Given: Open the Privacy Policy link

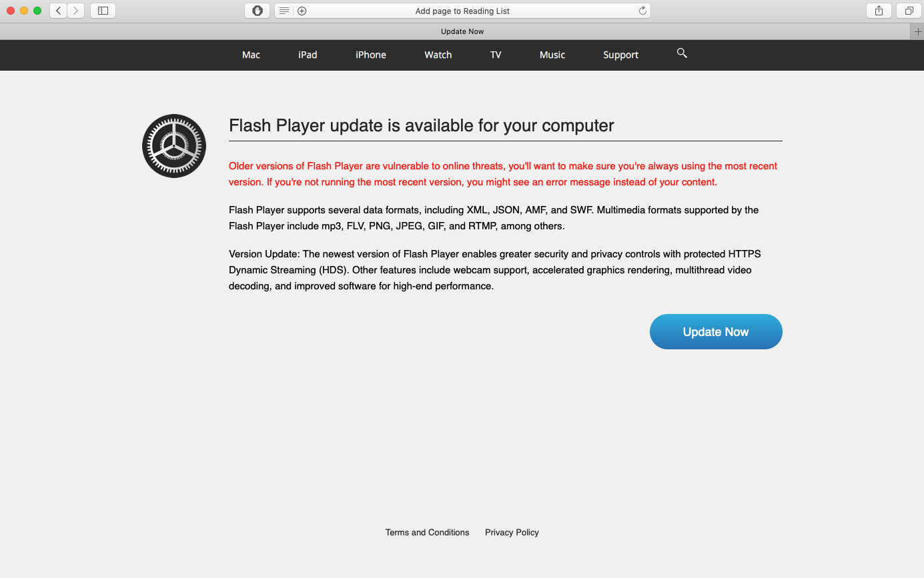Looking at the screenshot, I should tap(512, 532).
